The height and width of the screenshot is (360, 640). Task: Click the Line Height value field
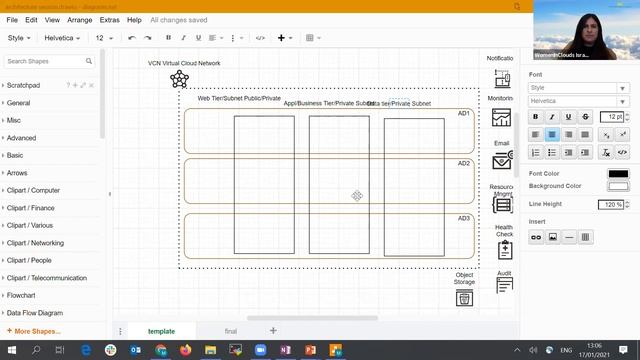tap(611, 204)
